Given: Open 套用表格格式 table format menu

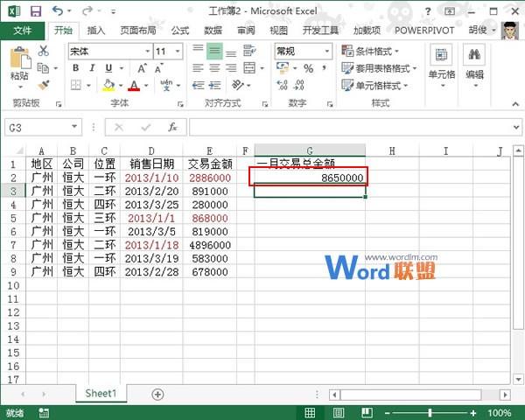Looking at the screenshot, I should [x=379, y=68].
